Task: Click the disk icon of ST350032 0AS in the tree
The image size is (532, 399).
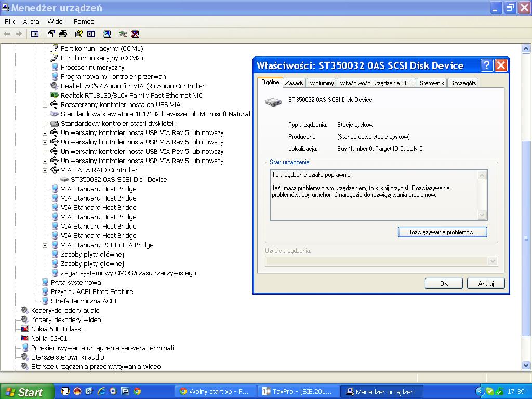Action: 64,179
